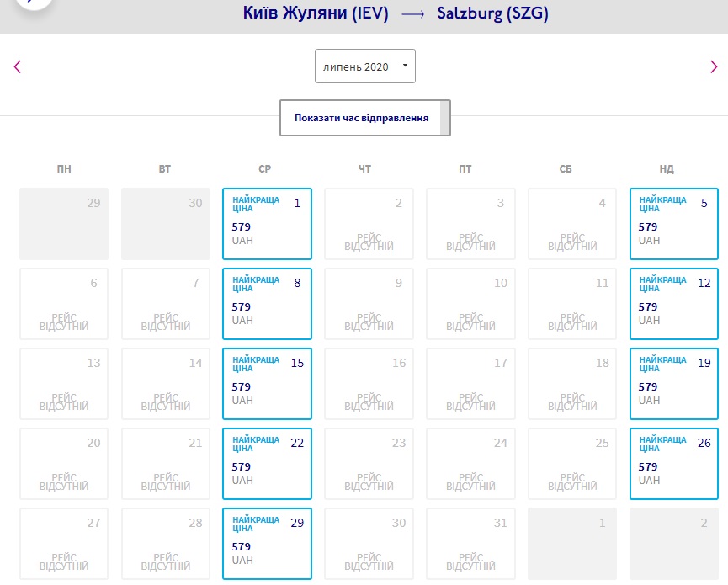
Task: Click unavailable July 2 date cell
Action: point(369,223)
